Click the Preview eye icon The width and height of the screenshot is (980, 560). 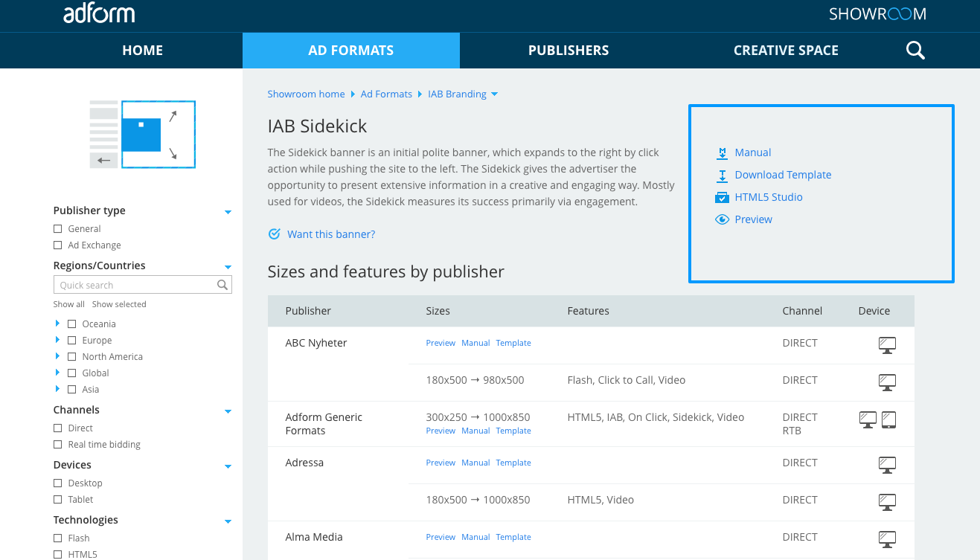(722, 219)
